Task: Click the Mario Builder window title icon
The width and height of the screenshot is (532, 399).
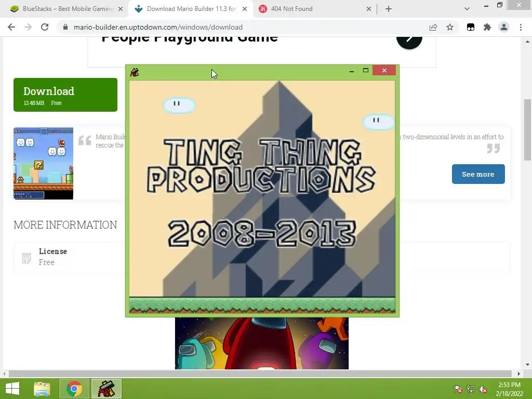Action: point(135,72)
